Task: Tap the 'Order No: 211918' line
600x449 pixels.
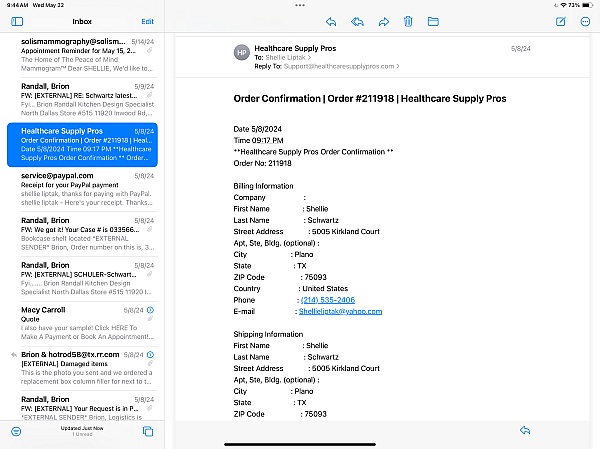Action: click(x=262, y=163)
